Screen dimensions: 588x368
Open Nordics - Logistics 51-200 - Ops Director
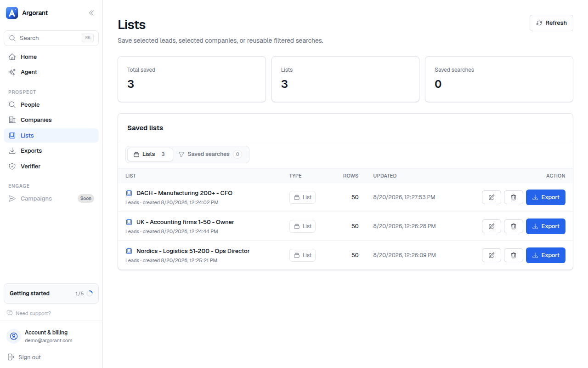(193, 251)
